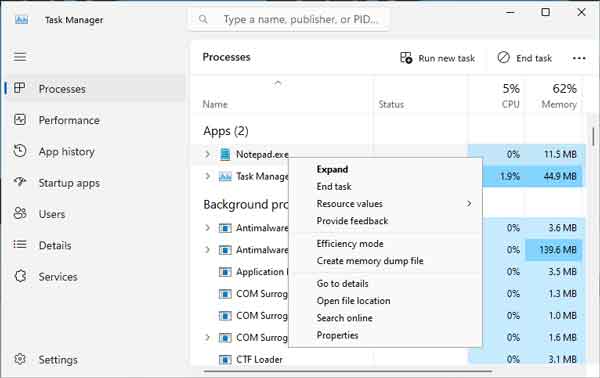Image resolution: width=600 pixels, height=378 pixels.
Task: Maximize the Task Manager window
Action: point(545,12)
